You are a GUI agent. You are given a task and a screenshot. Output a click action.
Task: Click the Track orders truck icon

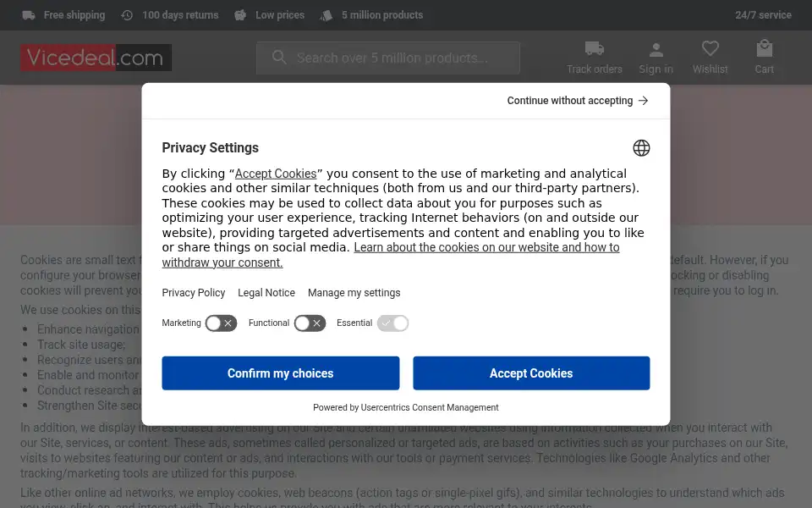pos(594,49)
